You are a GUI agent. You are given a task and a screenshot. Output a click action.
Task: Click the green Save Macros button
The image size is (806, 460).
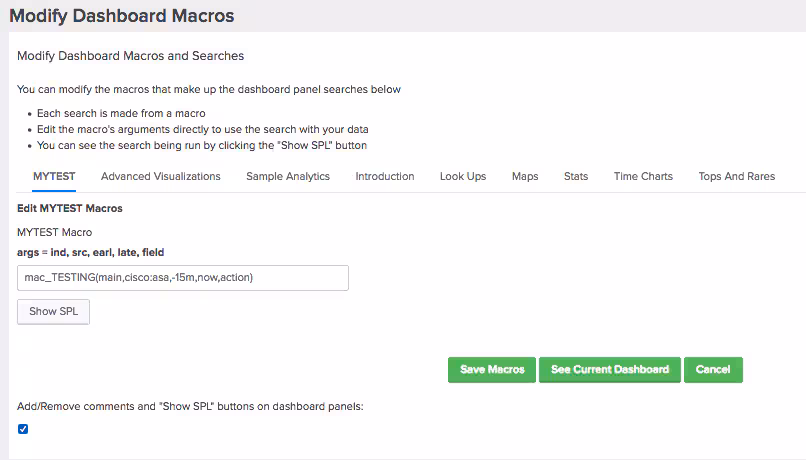(492, 369)
